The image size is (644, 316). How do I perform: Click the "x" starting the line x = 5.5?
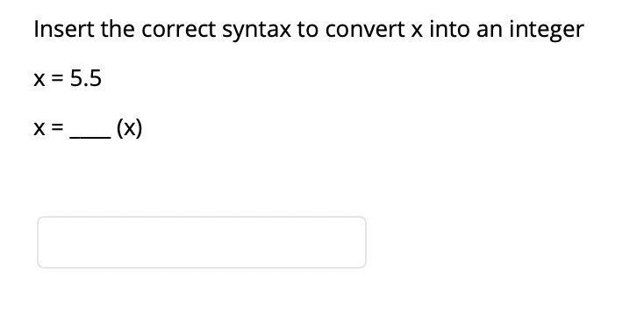pos(39,79)
